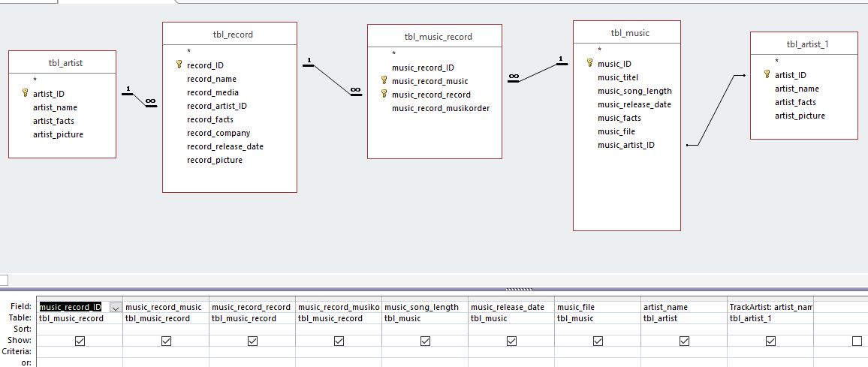Click the Field cell TrackArtist: artist_name
This screenshot has height=367, width=868.
click(770, 307)
